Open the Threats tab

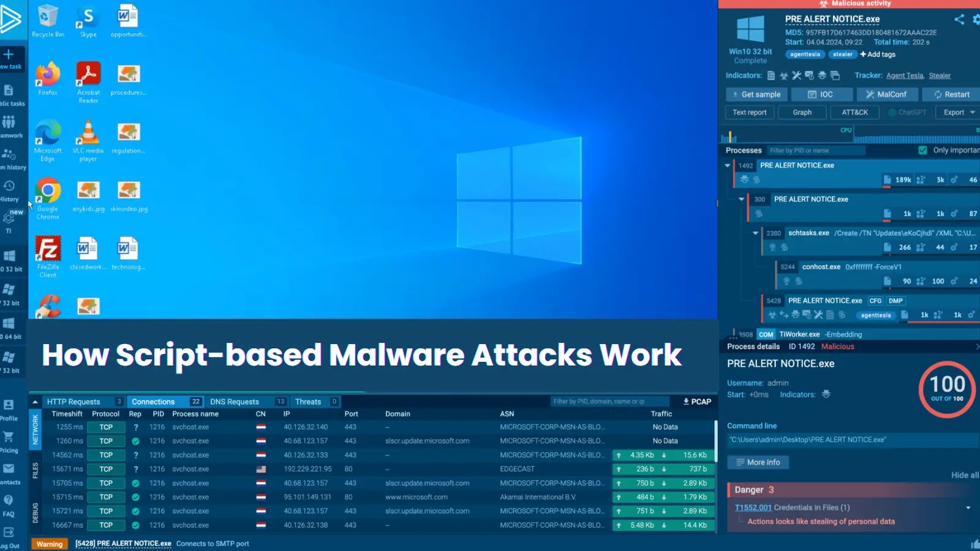(308, 401)
